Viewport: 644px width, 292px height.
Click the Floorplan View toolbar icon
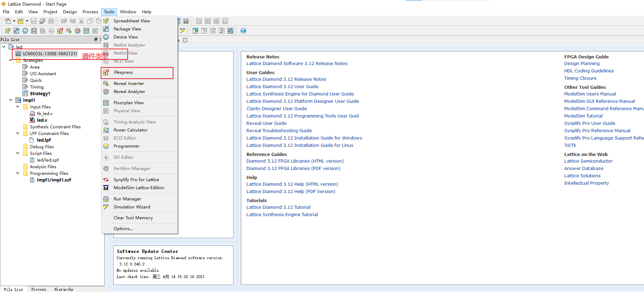coord(86,31)
